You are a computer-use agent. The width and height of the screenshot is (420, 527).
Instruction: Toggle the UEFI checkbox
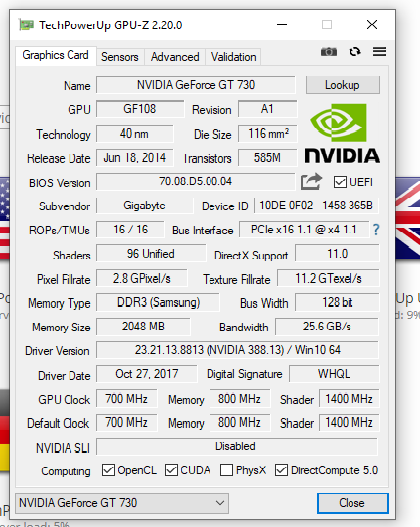point(340,182)
